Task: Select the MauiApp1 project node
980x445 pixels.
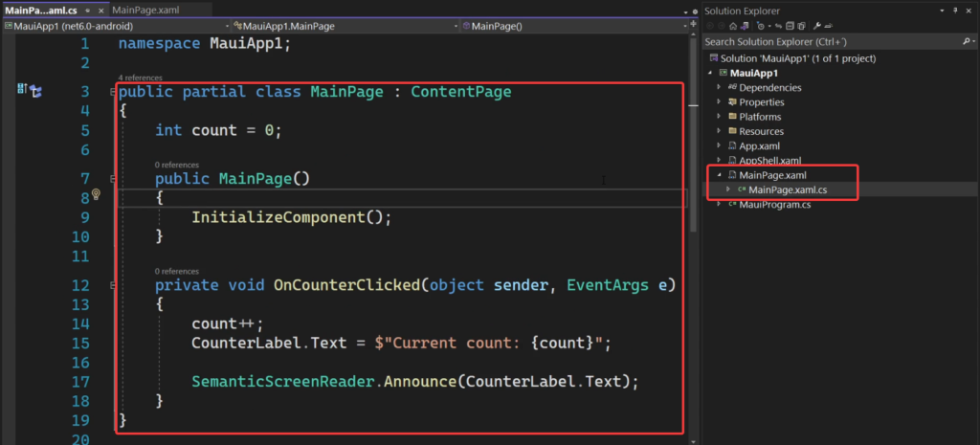Action: click(752, 73)
